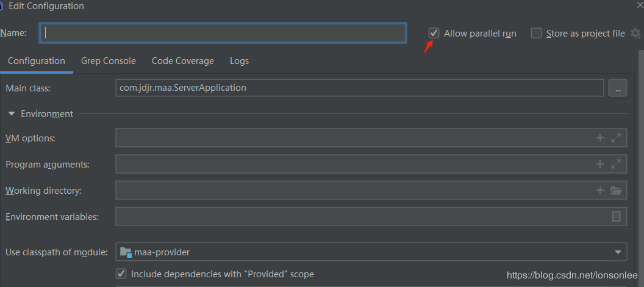
Task: Uncheck Include dependencies with "Provided" scope
Action: coord(121,274)
